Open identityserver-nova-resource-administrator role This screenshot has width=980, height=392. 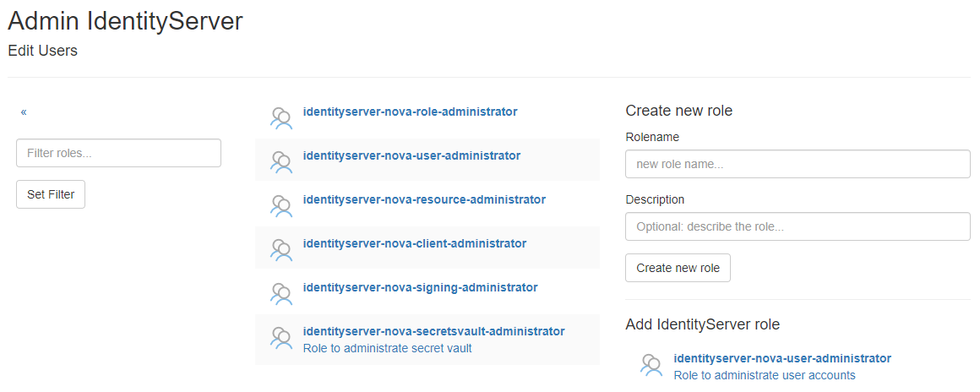tap(424, 199)
